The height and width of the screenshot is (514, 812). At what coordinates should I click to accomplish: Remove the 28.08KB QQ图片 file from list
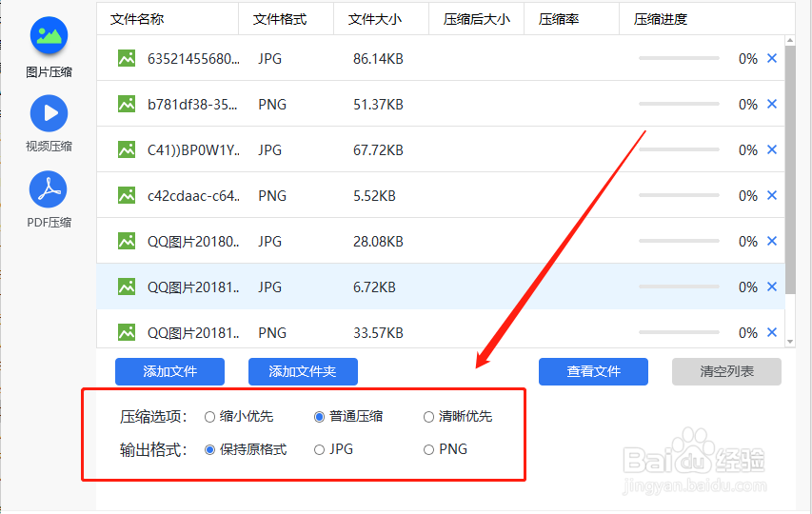(772, 241)
